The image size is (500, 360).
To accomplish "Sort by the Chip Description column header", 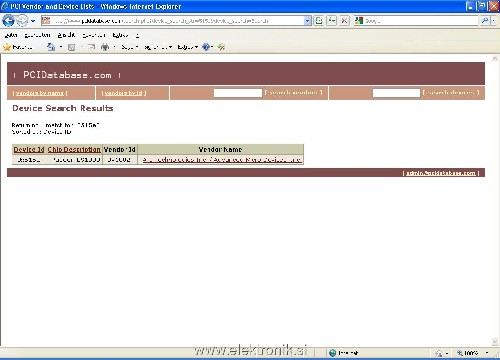I will pos(74,149).
